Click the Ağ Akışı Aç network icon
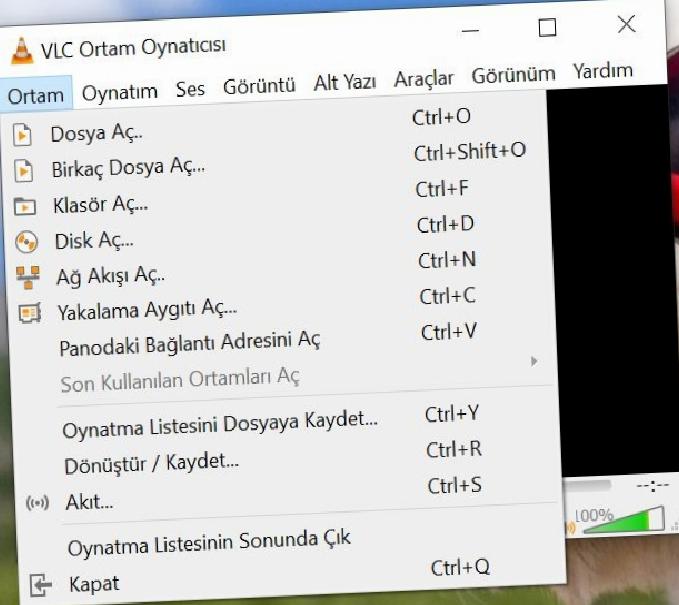 click(x=28, y=277)
